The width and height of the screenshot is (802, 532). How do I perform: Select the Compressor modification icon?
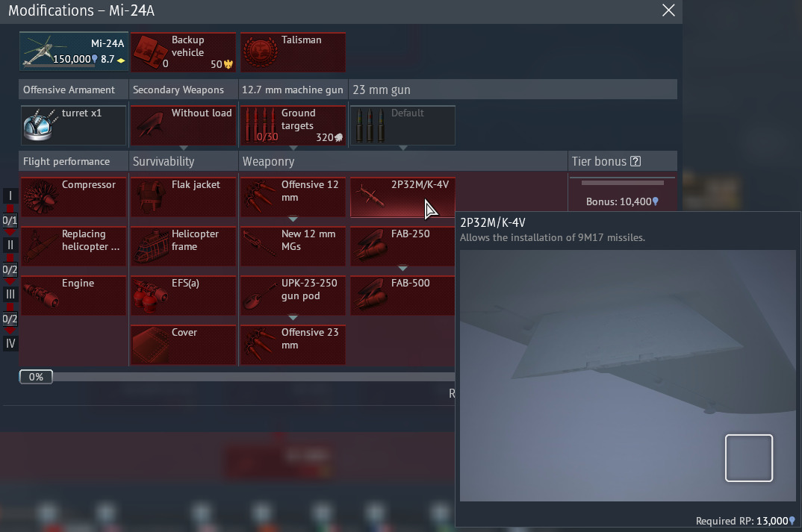point(40,198)
